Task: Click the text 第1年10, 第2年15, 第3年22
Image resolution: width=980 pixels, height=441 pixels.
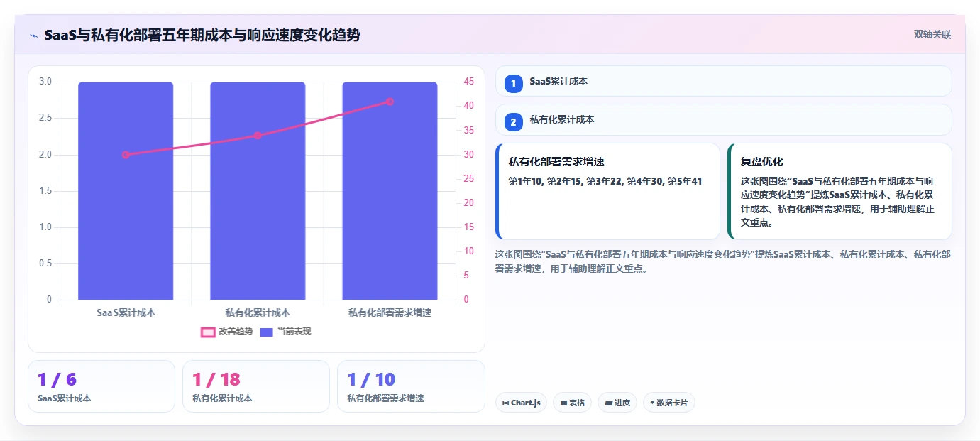Action: pyautogui.click(x=605, y=181)
